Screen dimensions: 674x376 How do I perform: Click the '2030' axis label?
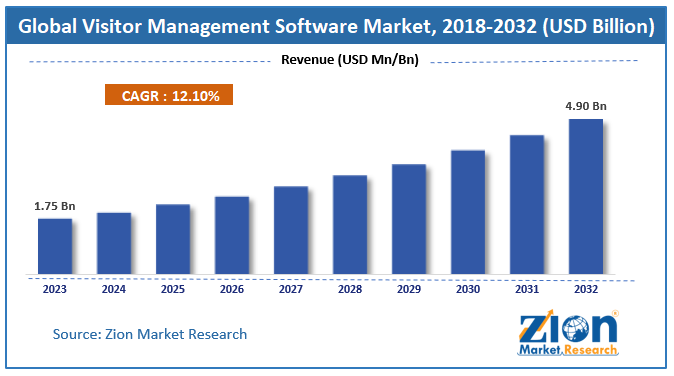pos(468,289)
